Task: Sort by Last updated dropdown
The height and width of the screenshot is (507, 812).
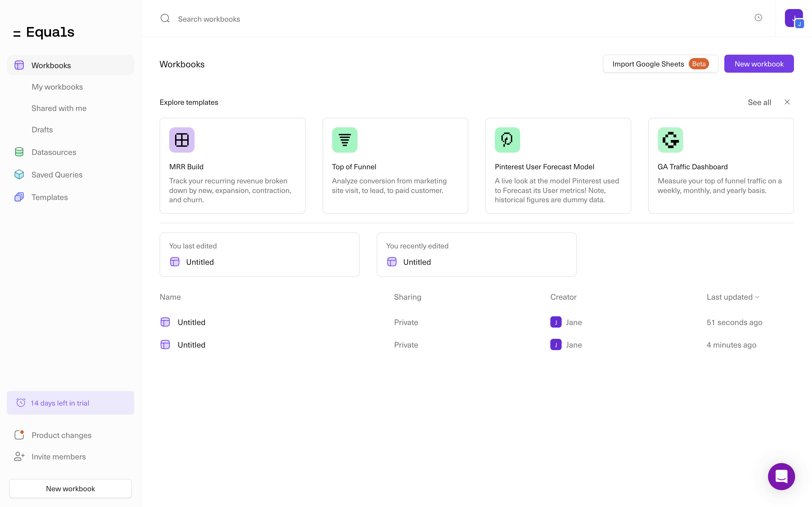Action: tap(733, 297)
